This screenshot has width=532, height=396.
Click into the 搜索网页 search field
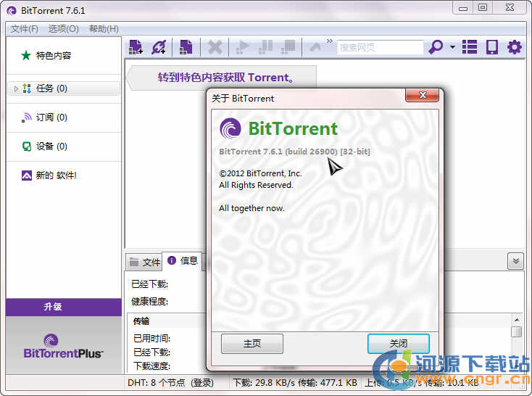pos(380,47)
